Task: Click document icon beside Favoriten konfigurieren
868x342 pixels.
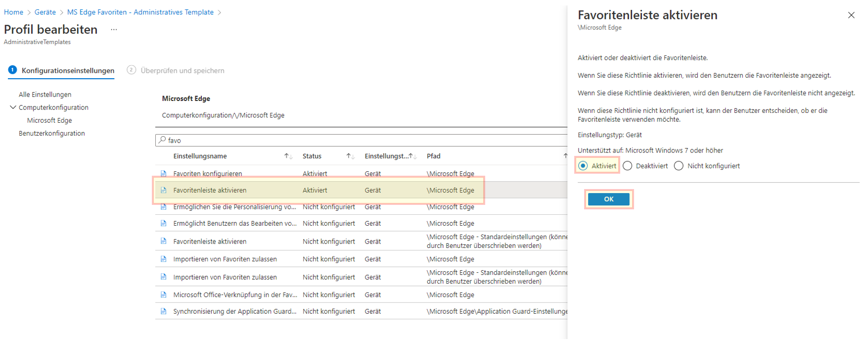Action: click(x=163, y=174)
